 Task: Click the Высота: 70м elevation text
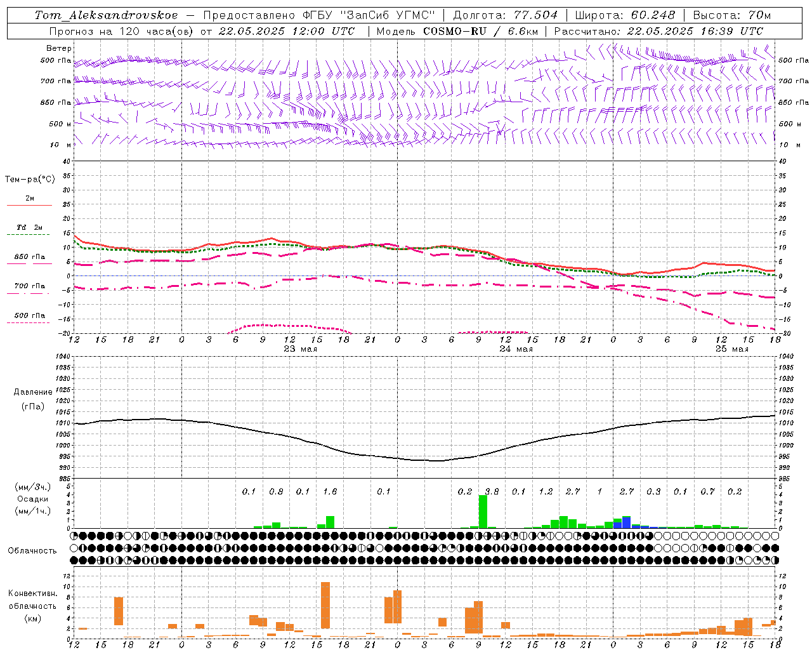pyautogui.click(x=731, y=15)
